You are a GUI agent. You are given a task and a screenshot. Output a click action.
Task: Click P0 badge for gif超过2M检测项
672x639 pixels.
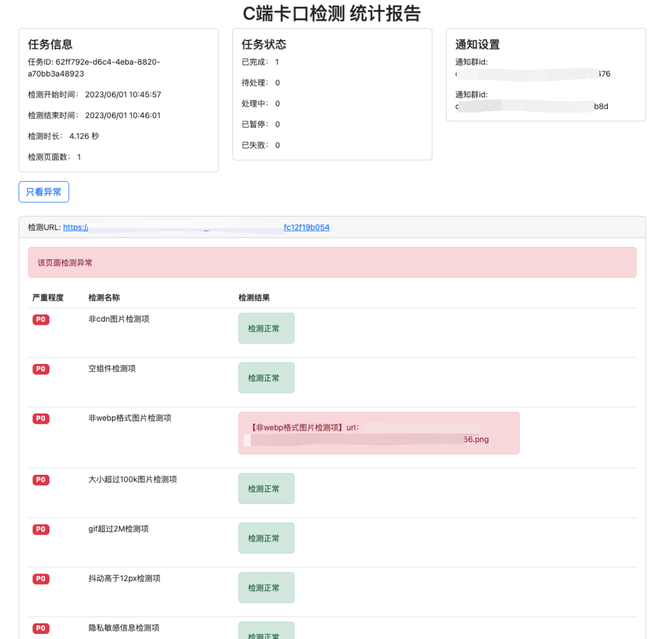click(40, 529)
